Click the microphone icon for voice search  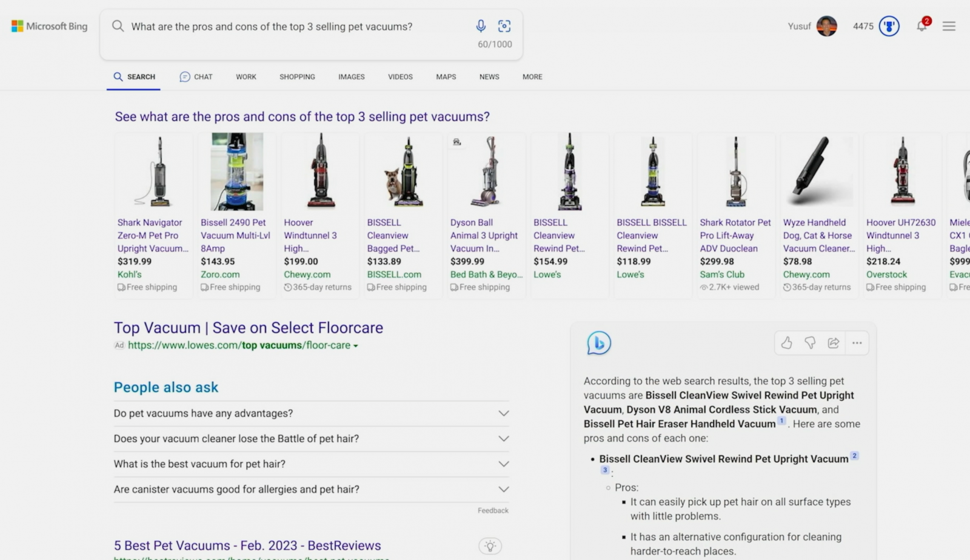click(481, 26)
